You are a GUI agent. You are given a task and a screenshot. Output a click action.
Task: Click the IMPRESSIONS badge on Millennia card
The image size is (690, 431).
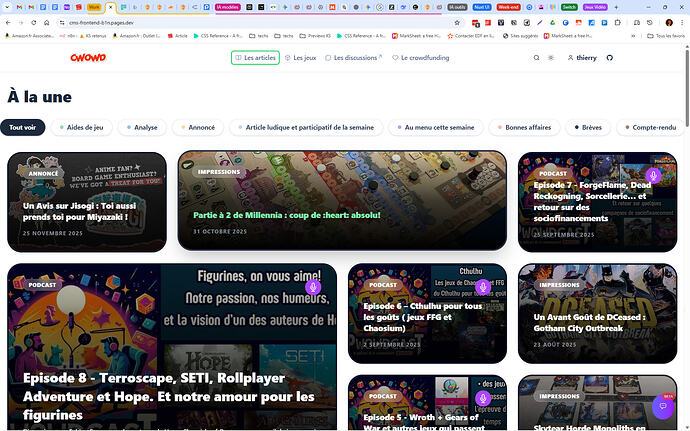pos(219,172)
